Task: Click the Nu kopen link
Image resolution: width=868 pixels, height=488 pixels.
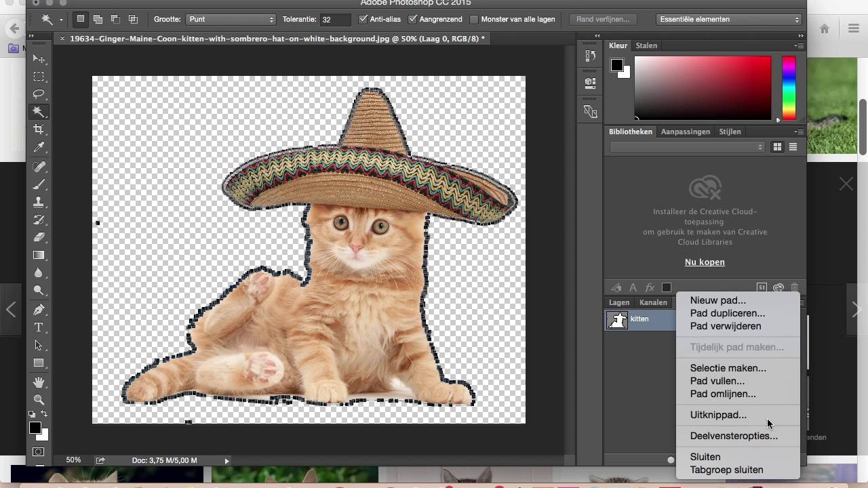Action: coord(705,262)
